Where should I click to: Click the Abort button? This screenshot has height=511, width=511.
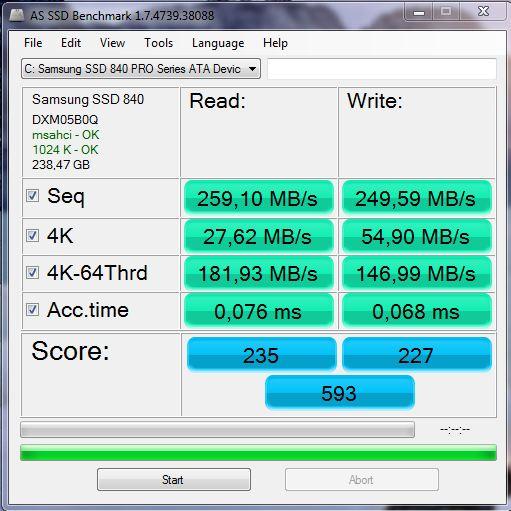point(362,480)
